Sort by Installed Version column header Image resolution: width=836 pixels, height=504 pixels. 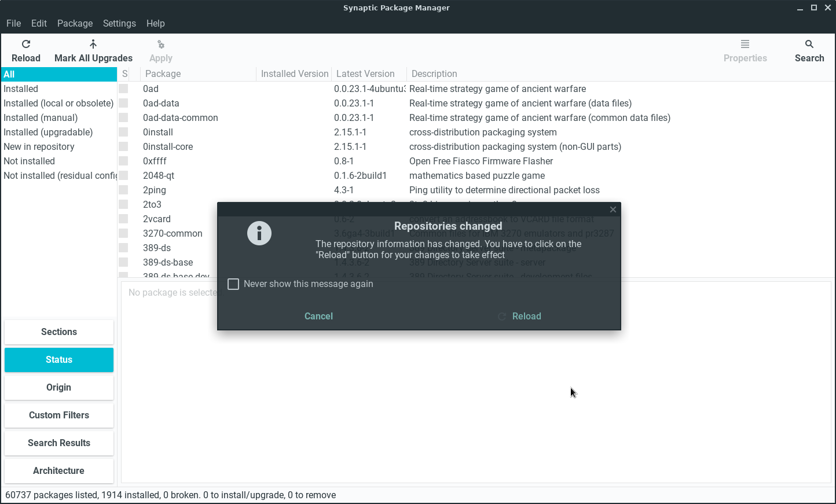pos(294,74)
